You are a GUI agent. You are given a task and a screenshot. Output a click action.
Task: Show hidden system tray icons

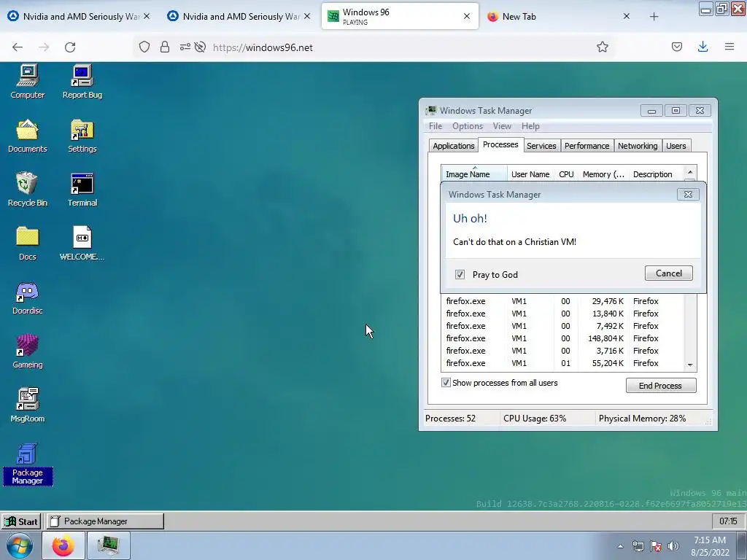(x=620, y=546)
